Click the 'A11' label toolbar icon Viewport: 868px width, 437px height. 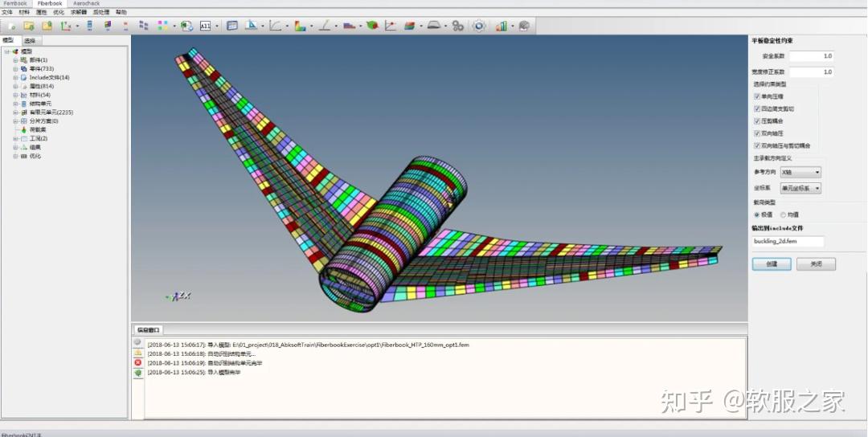coord(206,26)
